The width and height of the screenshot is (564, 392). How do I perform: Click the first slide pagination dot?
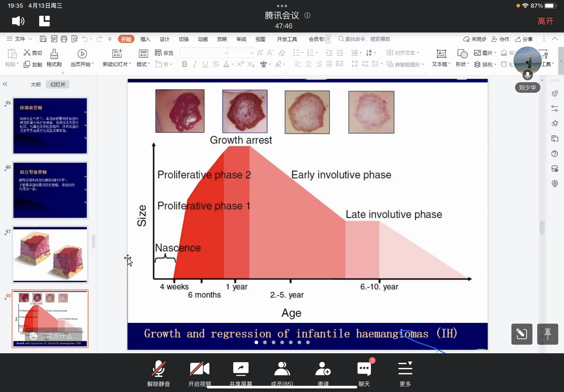256,342
